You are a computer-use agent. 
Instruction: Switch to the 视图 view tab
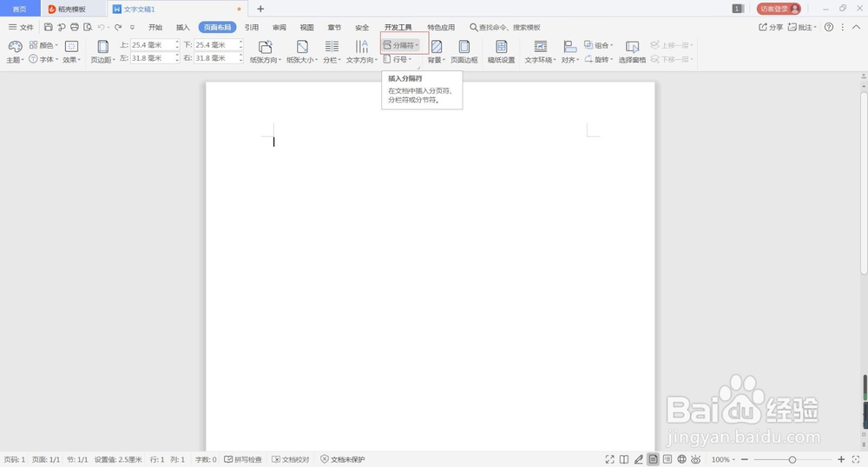(306, 27)
